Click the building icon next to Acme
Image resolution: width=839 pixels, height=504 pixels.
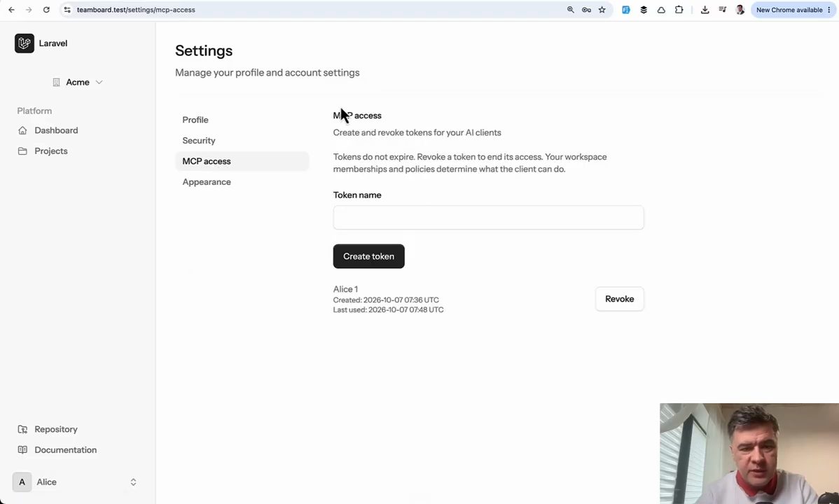tap(56, 83)
